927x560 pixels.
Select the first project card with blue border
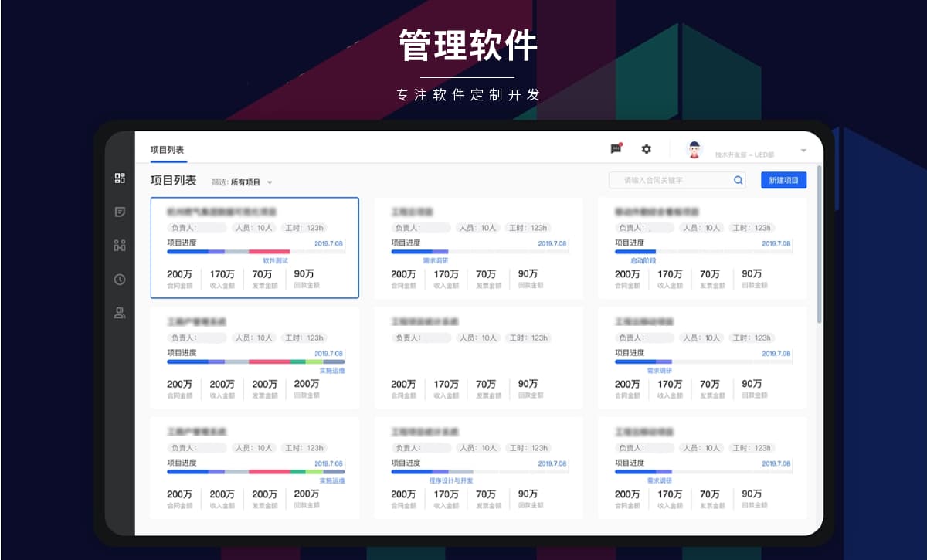pyautogui.click(x=255, y=247)
